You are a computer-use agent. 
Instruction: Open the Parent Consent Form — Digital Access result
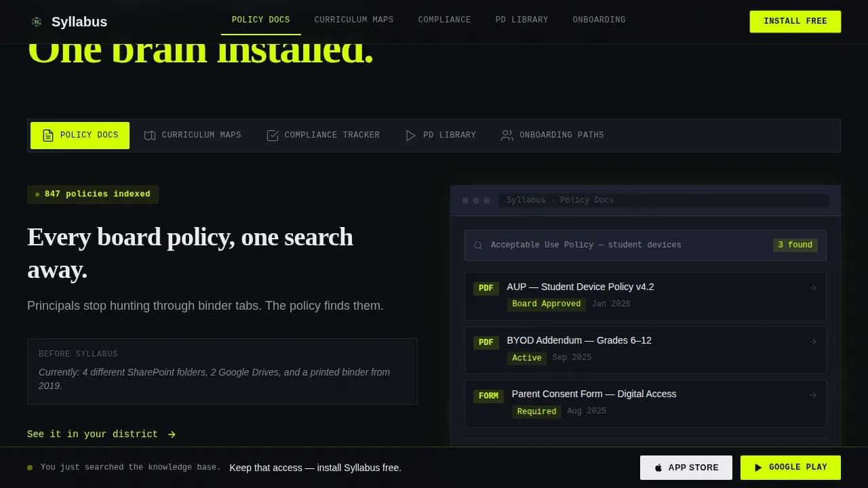coord(646,403)
